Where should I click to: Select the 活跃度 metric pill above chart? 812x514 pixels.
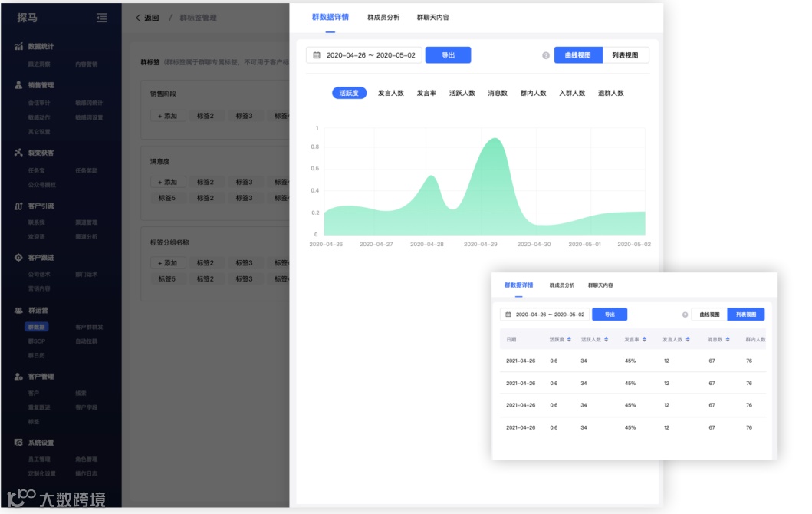coord(349,93)
